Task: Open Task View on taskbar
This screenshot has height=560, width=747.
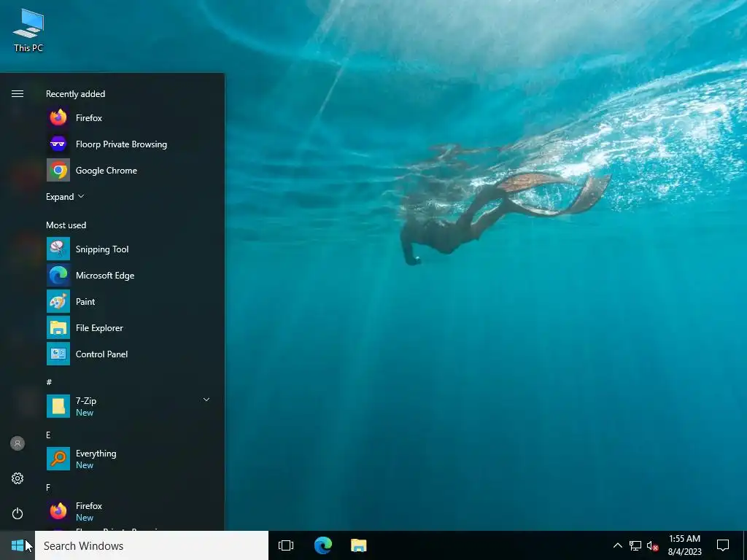Action: pos(286,545)
